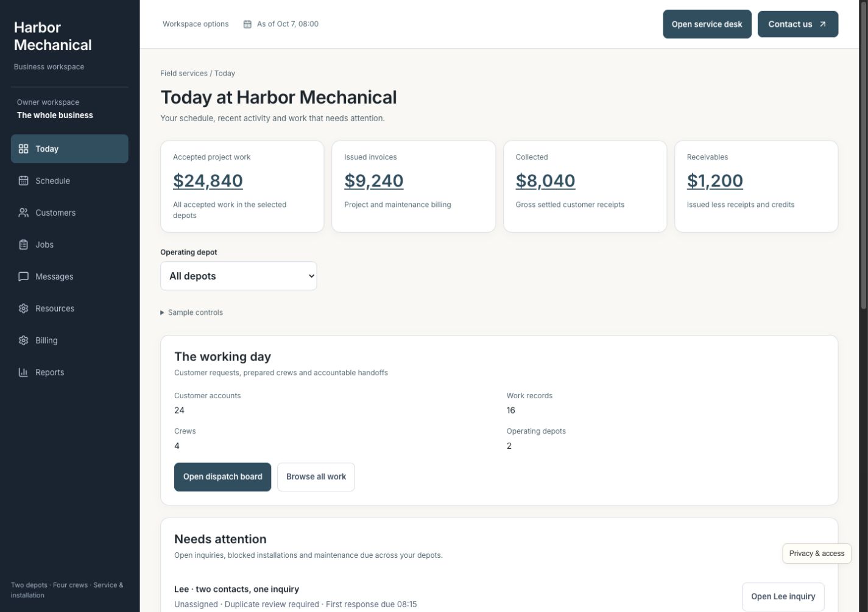The height and width of the screenshot is (612, 868).
Task: Click the Schedule calendar icon
Action: click(x=23, y=181)
